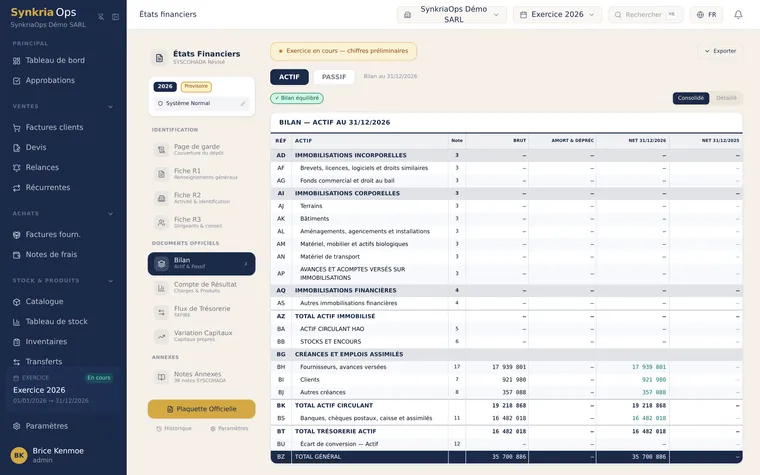
Task: Open Flux de Trésorerie TAFIRE
Action: pos(201,312)
